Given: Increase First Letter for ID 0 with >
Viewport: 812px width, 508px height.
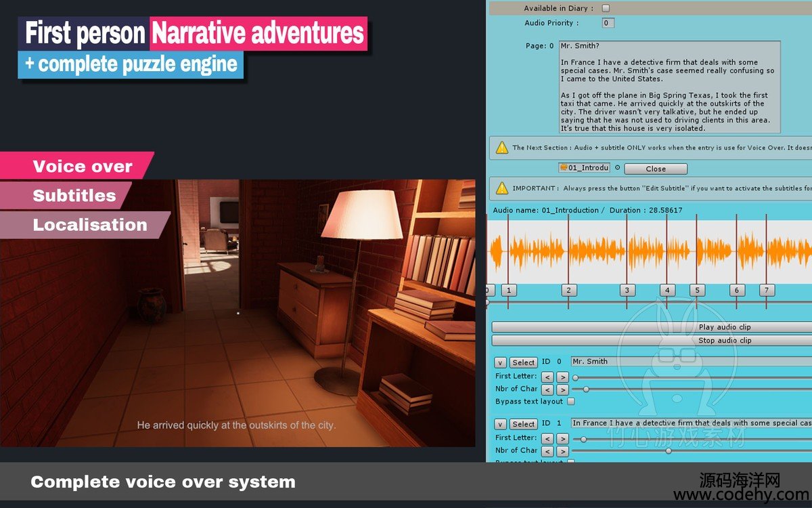Looking at the screenshot, I should tap(562, 377).
